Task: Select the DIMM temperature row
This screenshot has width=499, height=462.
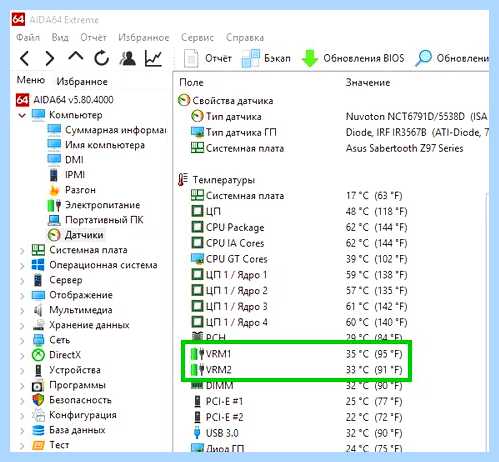Action: (x=297, y=386)
